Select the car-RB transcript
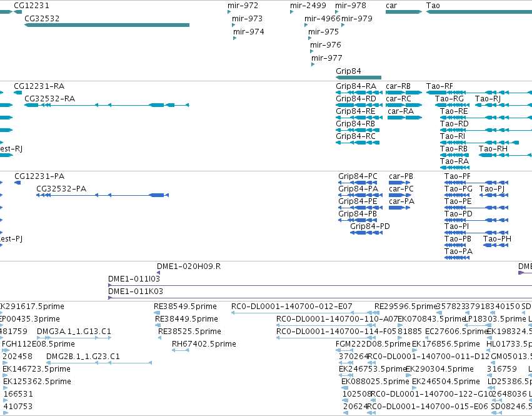The width and height of the screenshot is (532, 416). (404, 93)
